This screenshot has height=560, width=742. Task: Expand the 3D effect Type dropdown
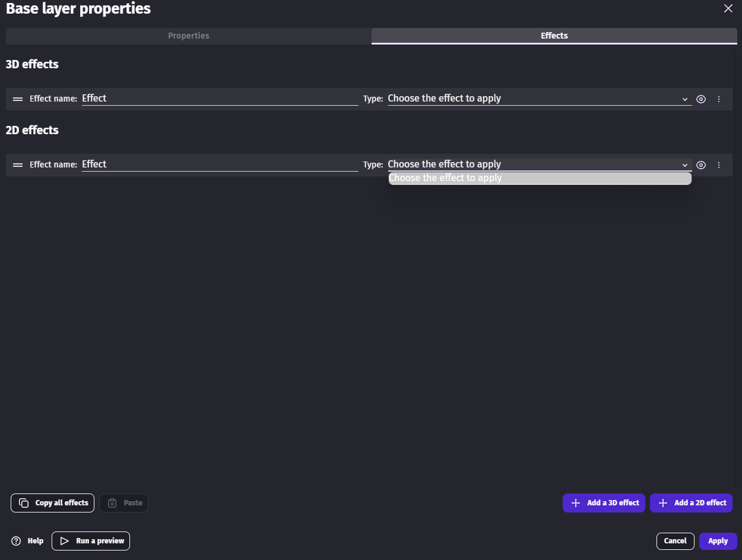539,99
